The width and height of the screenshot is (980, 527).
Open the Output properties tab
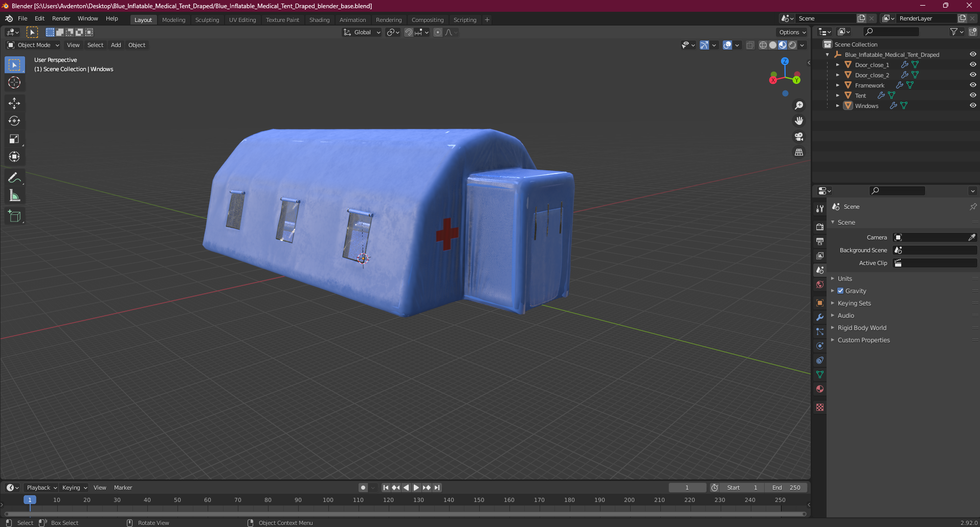820,241
